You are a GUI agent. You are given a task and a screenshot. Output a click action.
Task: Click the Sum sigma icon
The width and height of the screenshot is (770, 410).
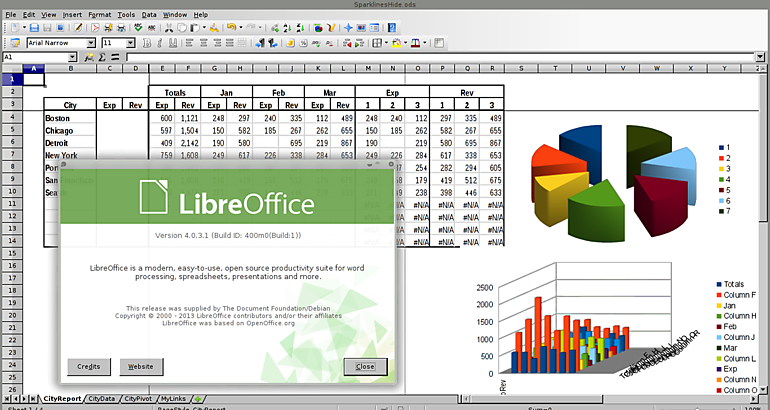[x=102, y=57]
